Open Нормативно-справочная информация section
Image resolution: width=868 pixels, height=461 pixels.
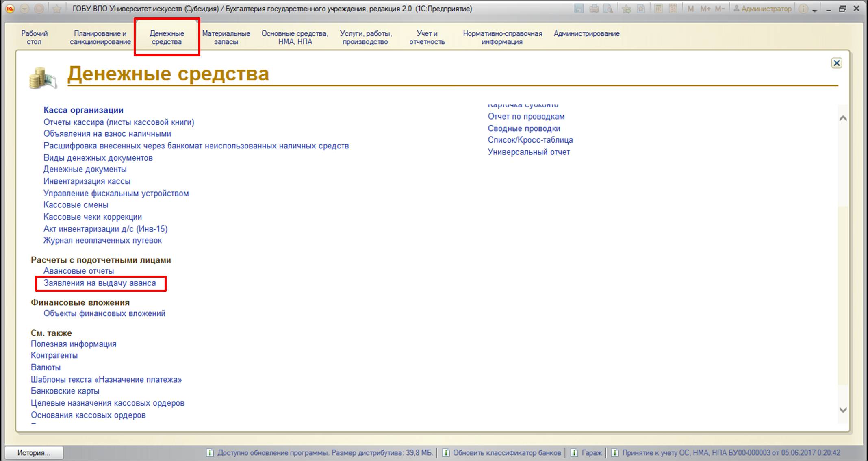point(502,37)
